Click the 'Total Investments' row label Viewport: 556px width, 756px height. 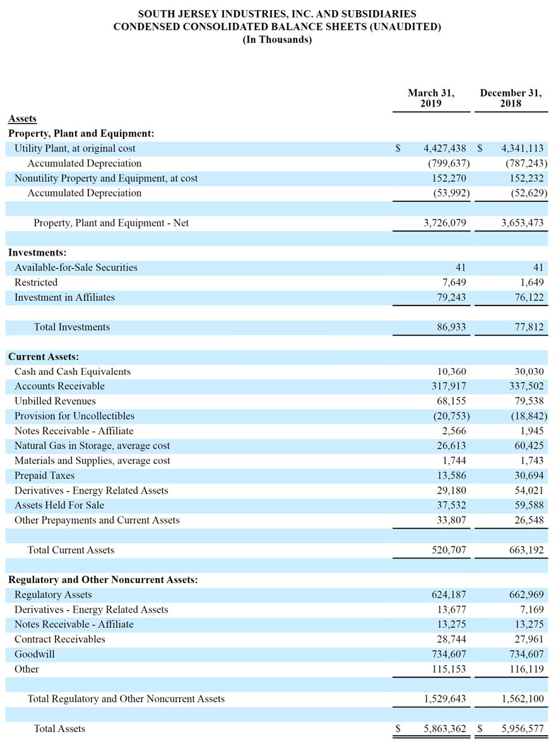(72, 327)
